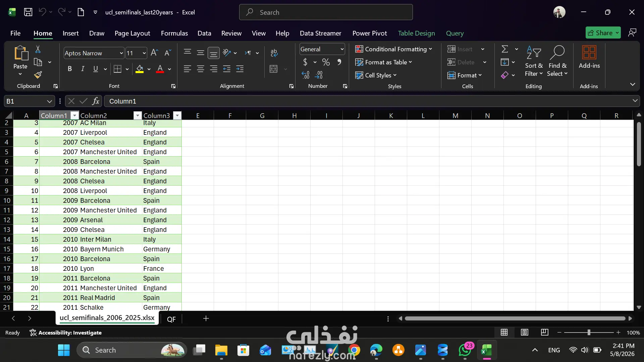Open the General number format dropdown
The height and width of the screenshot is (362, 644).
[x=342, y=49]
